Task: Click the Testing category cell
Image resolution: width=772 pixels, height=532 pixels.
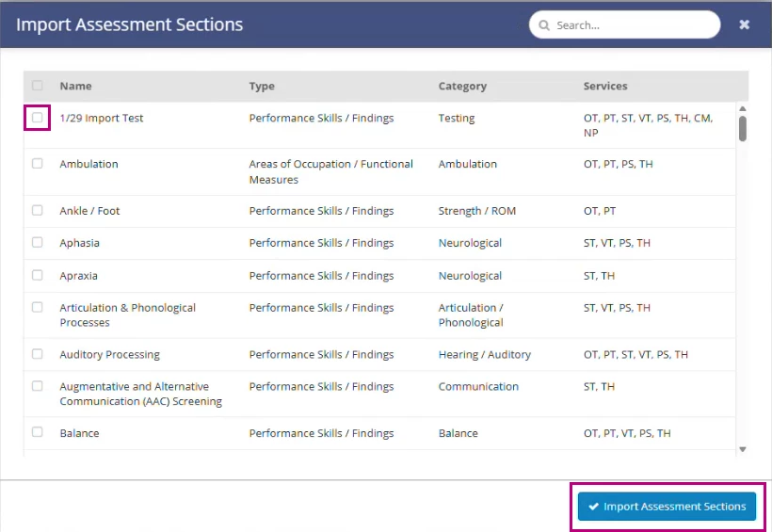Action: click(x=457, y=119)
